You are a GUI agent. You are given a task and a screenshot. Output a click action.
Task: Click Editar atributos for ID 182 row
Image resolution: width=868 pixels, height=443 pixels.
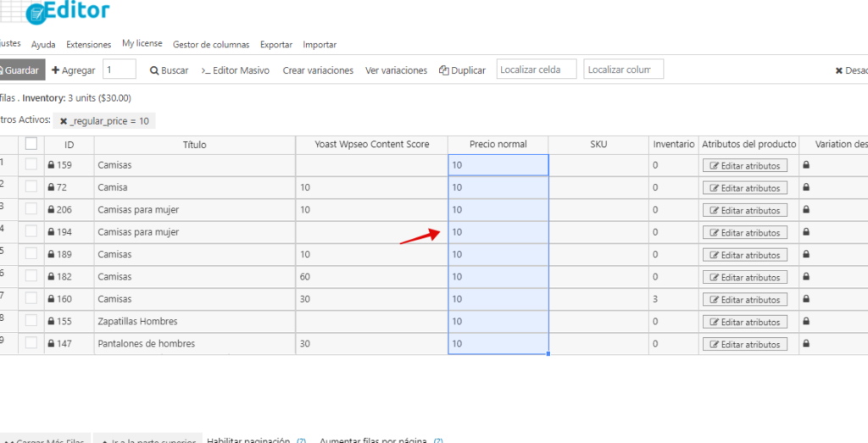[x=744, y=278]
